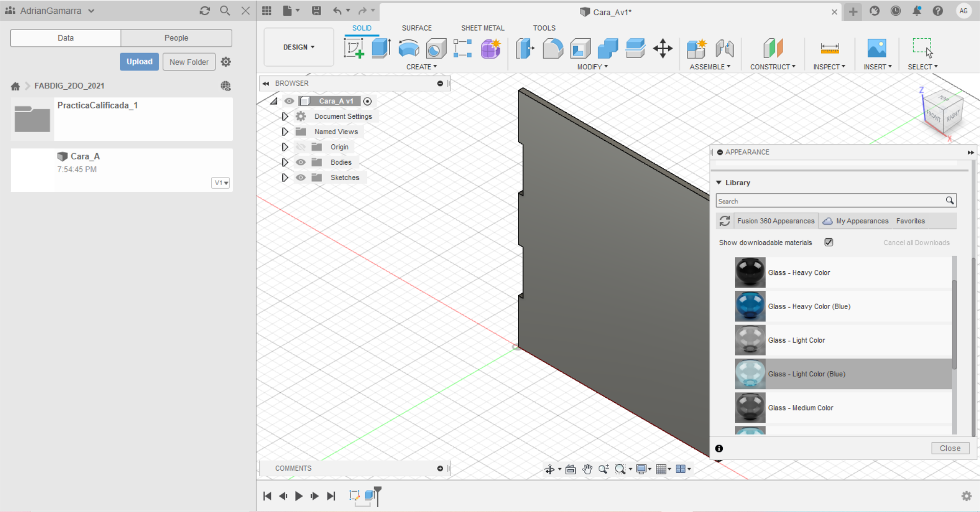This screenshot has width=980, height=512.
Task: Open notifications bell icon
Action: [x=917, y=11]
